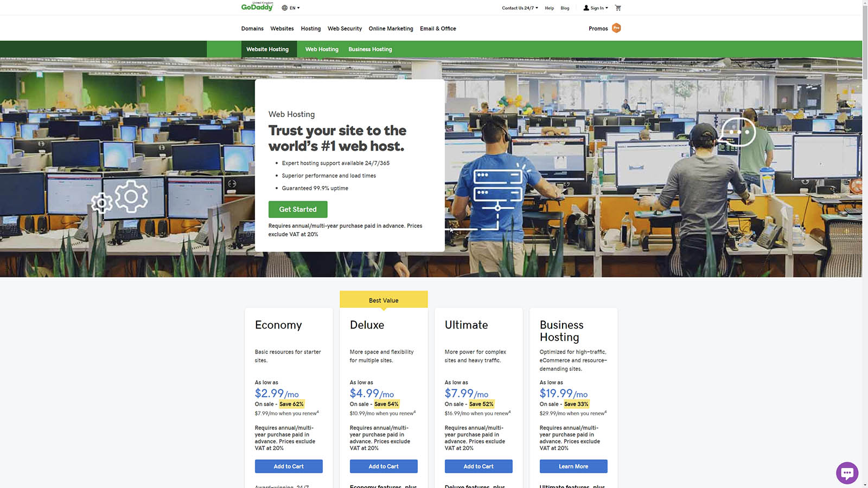Open the shopping cart icon
Screen dimensions: 868x488
(618, 8)
